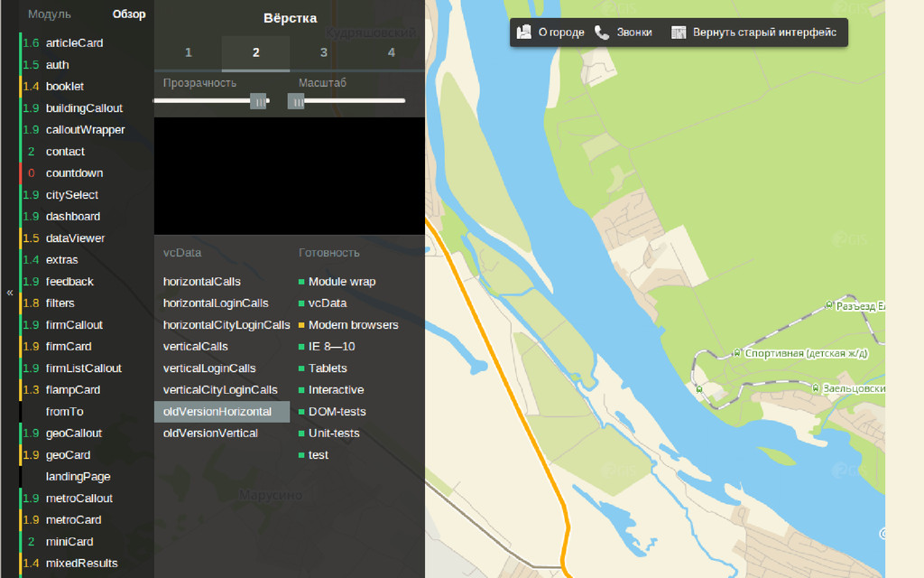Select the countdown module
The image size is (924, 578).
(74, 173)
